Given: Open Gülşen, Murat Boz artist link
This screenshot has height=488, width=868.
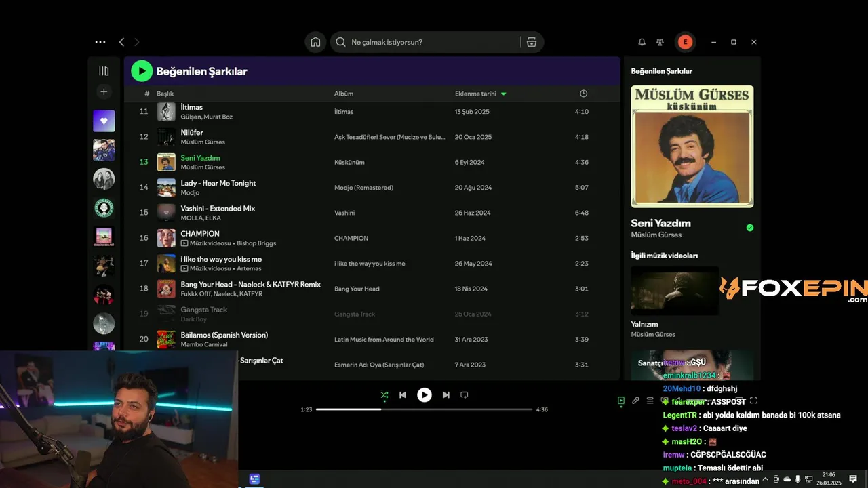Looking at the screenshot, I should (206, 117).
